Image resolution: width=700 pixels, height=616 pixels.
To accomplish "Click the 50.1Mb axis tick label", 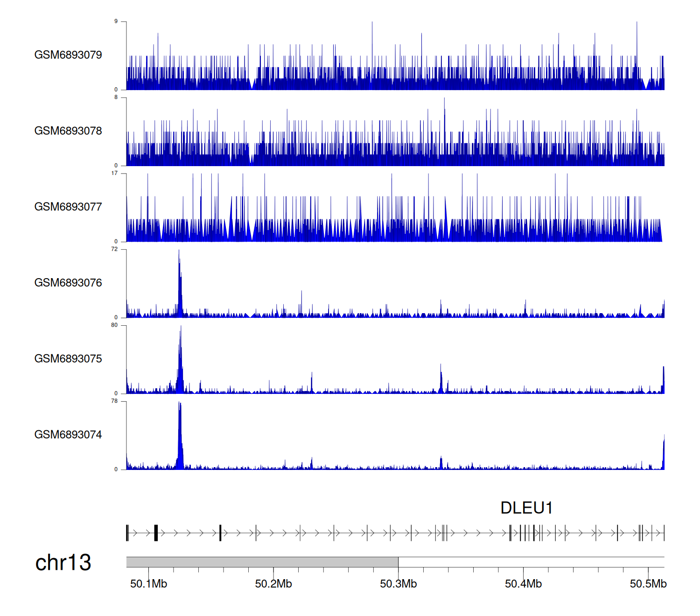I will [148, 584].
